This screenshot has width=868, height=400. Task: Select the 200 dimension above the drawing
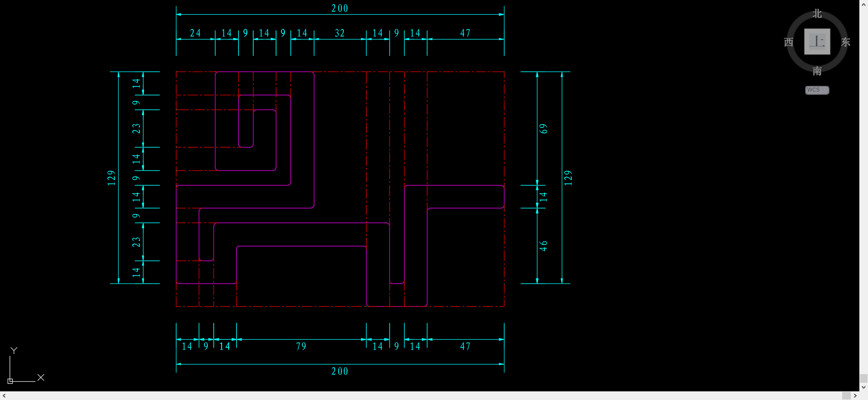pyautogui.click(x=340, y=9)
